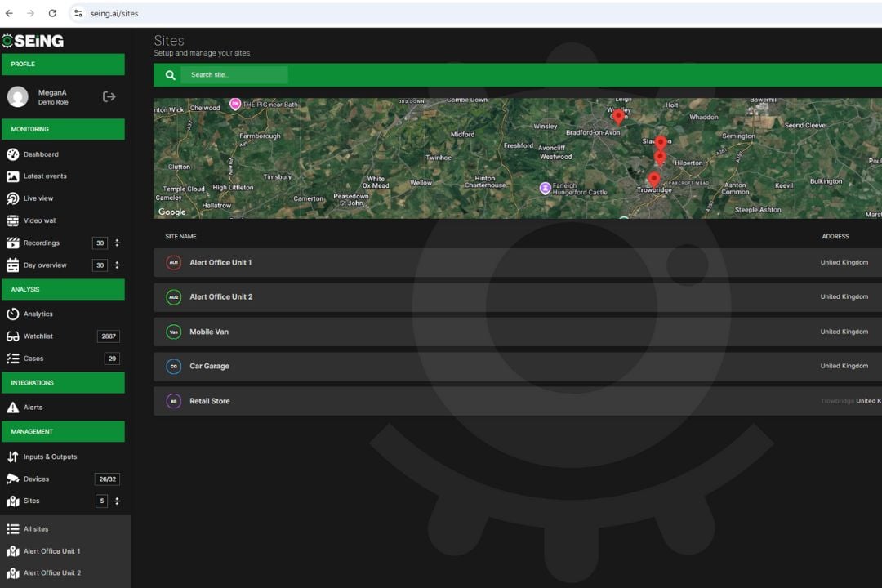
Task: Click inside the Search site field
Action: point(237,74)
